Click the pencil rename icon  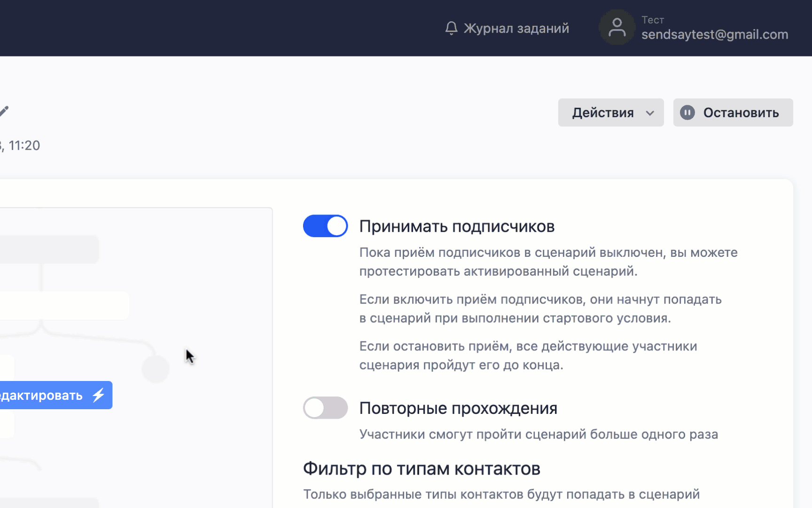pyautogui.click(x=4, y=111)
